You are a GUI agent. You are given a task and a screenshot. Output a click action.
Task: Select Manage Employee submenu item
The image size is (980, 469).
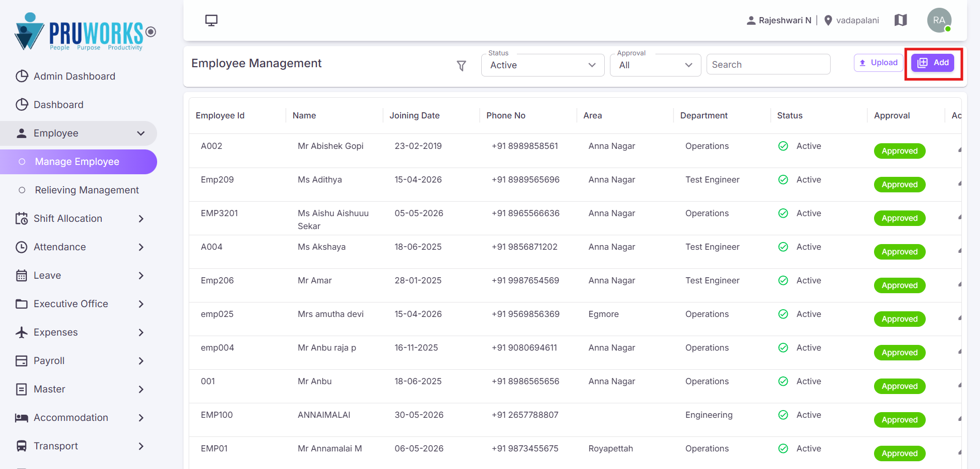tap(79, 162)
